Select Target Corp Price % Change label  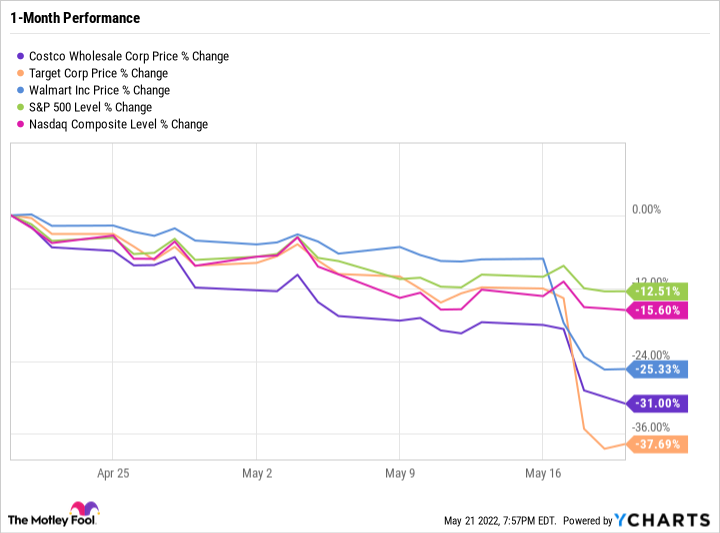coord(100,73)
